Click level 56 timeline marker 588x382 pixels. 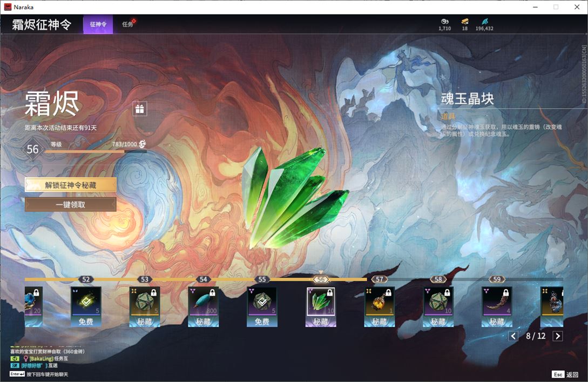point(321,279)
